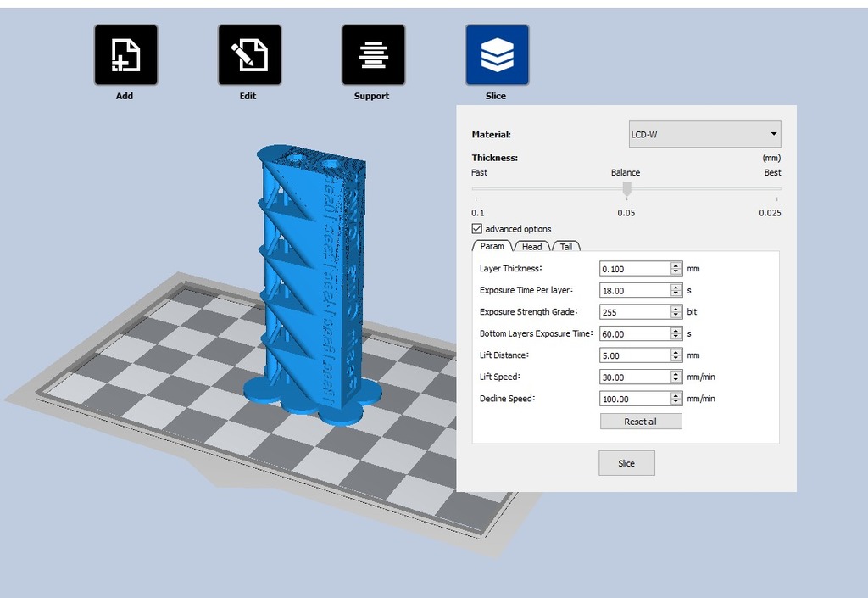The width and height of the screenshot is (868, 598).
Task: Click the Reset all button
Action: click(x=640, y=421)
